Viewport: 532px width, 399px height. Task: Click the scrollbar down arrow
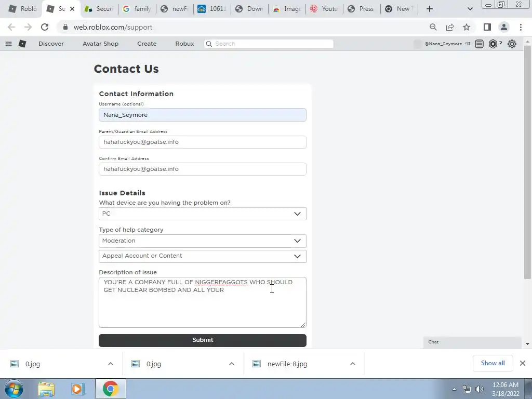(x=527, y=344)
